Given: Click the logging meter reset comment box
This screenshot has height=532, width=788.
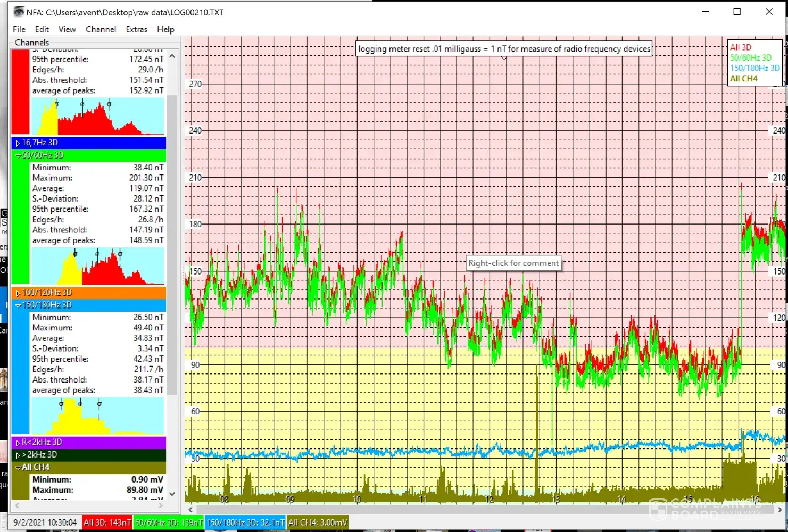Looking at the screenshot, I should pos(503,49).
